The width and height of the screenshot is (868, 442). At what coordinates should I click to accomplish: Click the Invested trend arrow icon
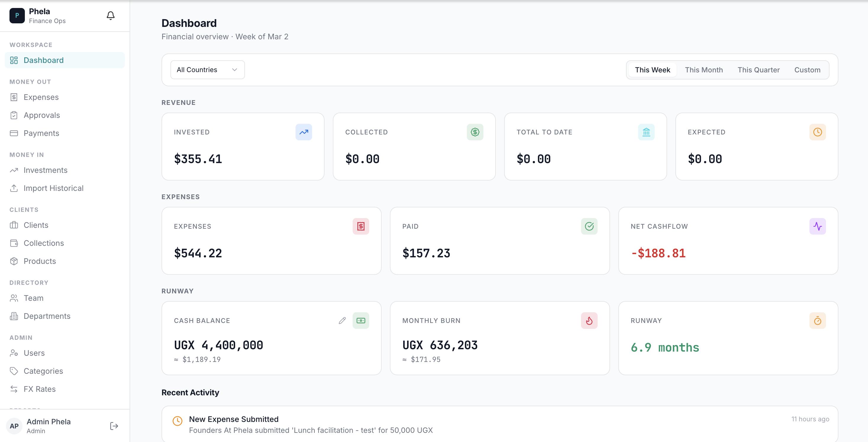coord(304,132)
